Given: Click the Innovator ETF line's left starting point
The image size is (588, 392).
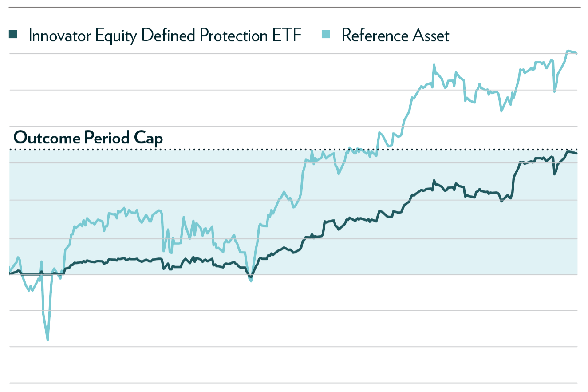Looking at the screenshot, I should (x=10, y=273).
